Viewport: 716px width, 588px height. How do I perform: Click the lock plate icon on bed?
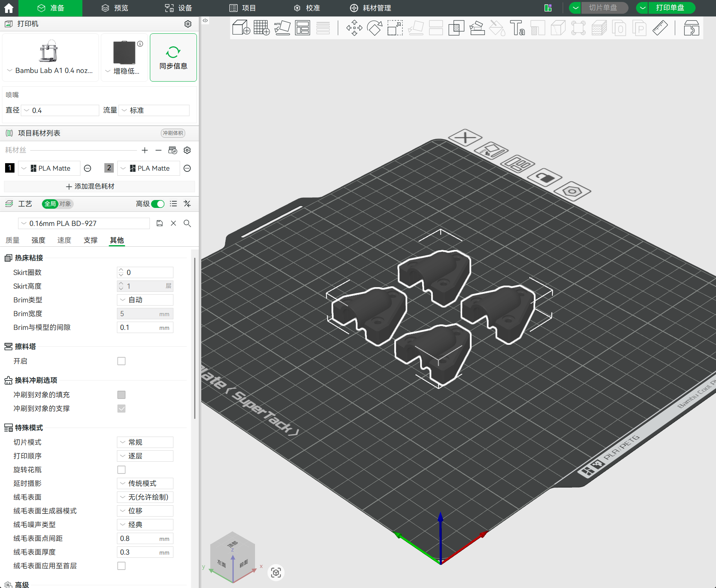pyautogui.click(x=545, y=177)
